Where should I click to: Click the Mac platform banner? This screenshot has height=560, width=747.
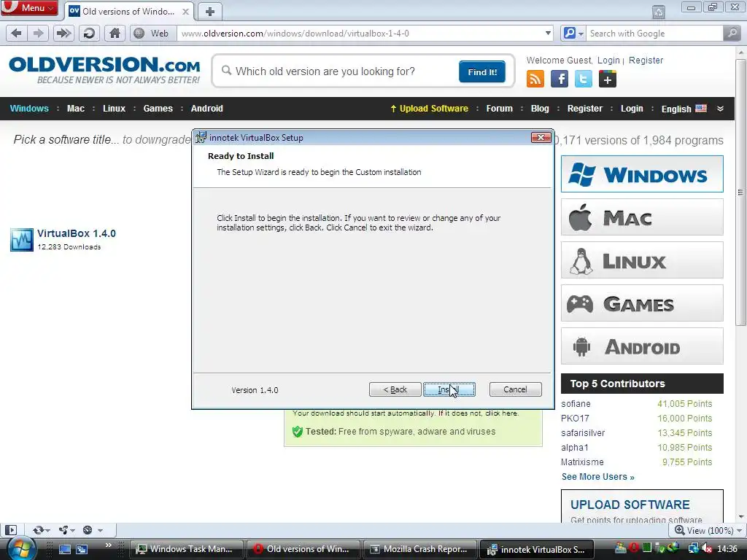click(x=642, y=217)
